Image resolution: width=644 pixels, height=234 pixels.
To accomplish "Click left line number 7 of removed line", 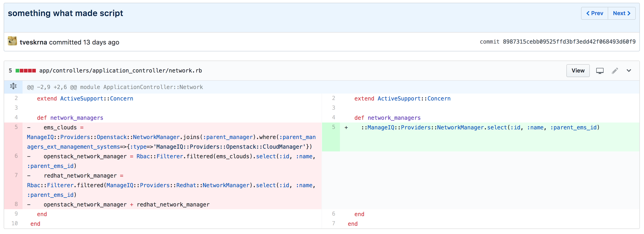I will point(16,175).
